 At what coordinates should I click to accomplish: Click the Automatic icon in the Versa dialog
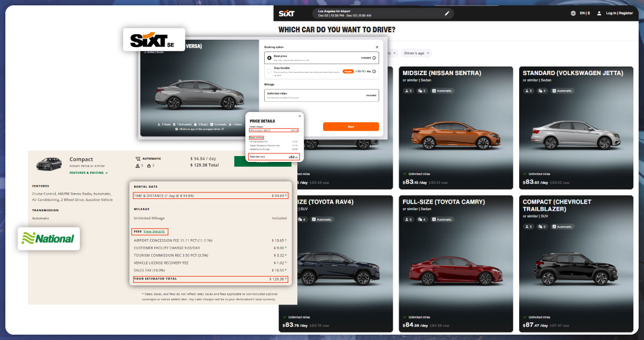click(213, 124)
